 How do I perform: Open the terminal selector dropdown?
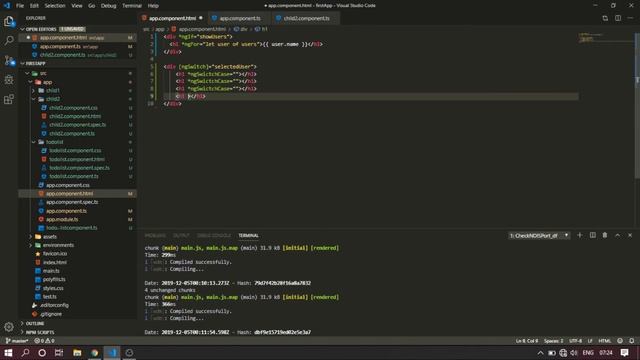click(x=539, y=236)
